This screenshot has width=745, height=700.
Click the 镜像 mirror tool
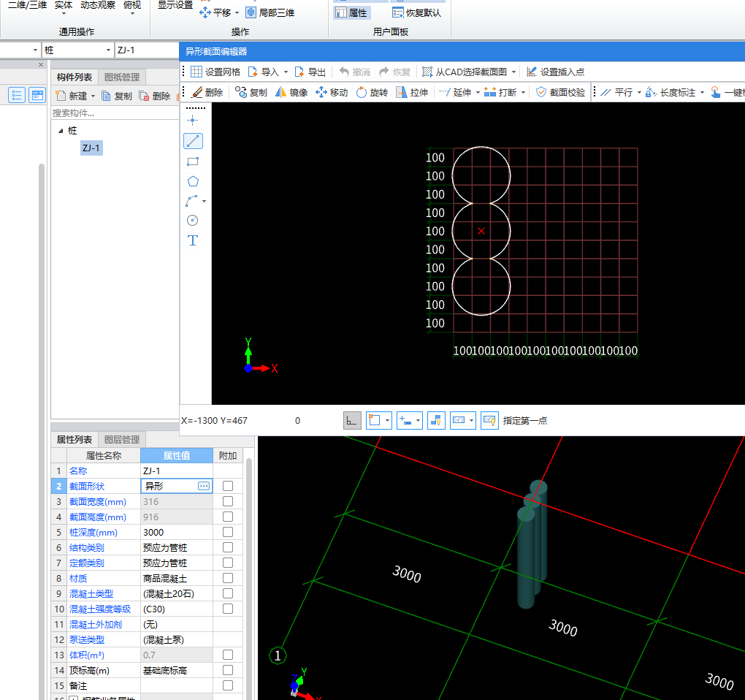tap(291, 92)
